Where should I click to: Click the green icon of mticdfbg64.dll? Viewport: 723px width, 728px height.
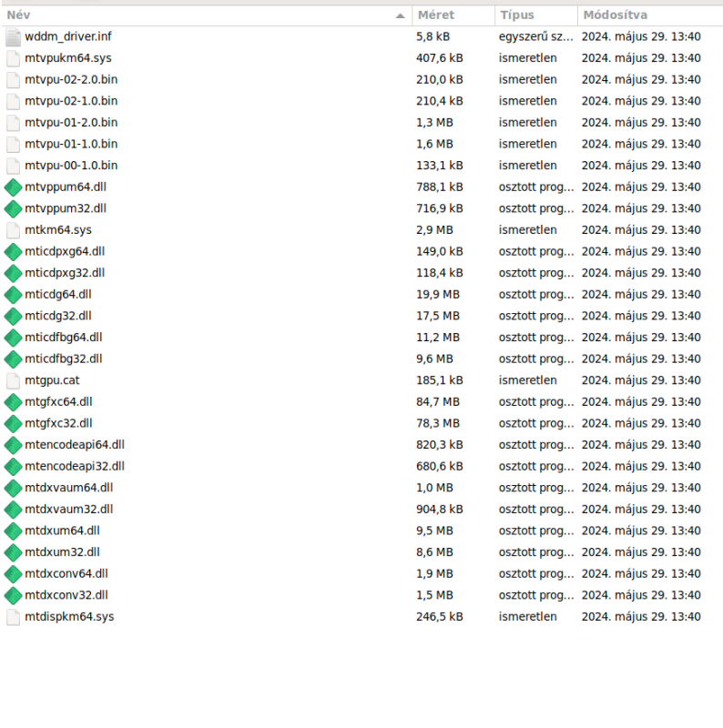coord(13,338)
